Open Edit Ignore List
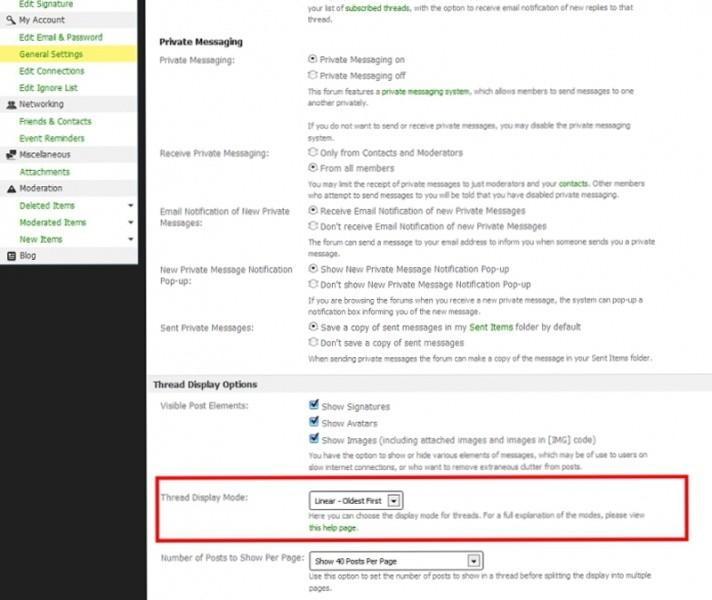712x600 pixels. [x=48, y=88]
